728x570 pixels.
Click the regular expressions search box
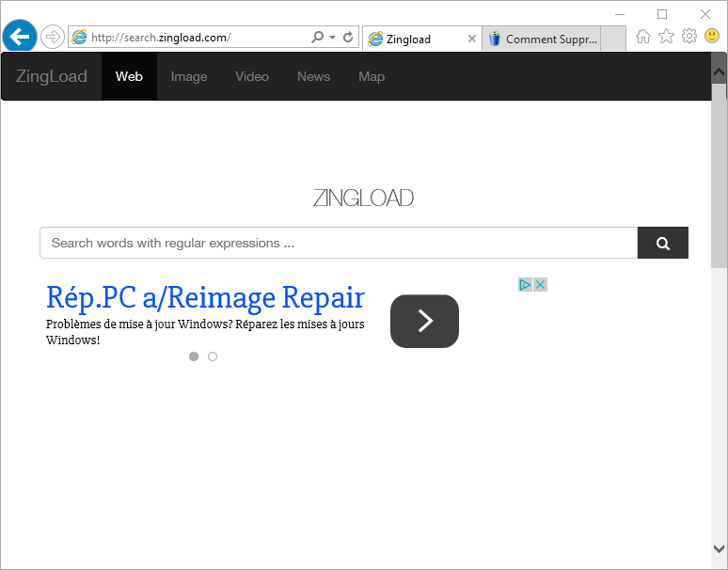click(339, 243)
